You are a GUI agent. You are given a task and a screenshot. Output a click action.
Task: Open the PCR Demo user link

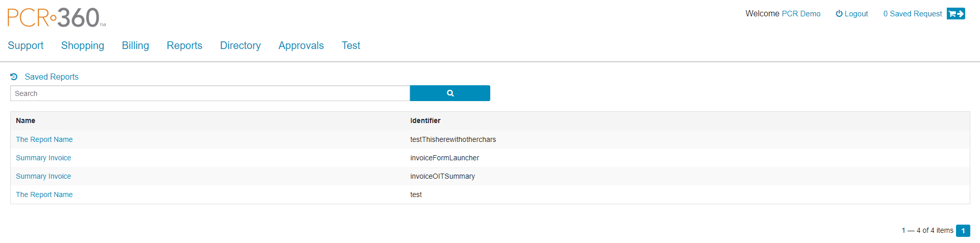[801, 14]
